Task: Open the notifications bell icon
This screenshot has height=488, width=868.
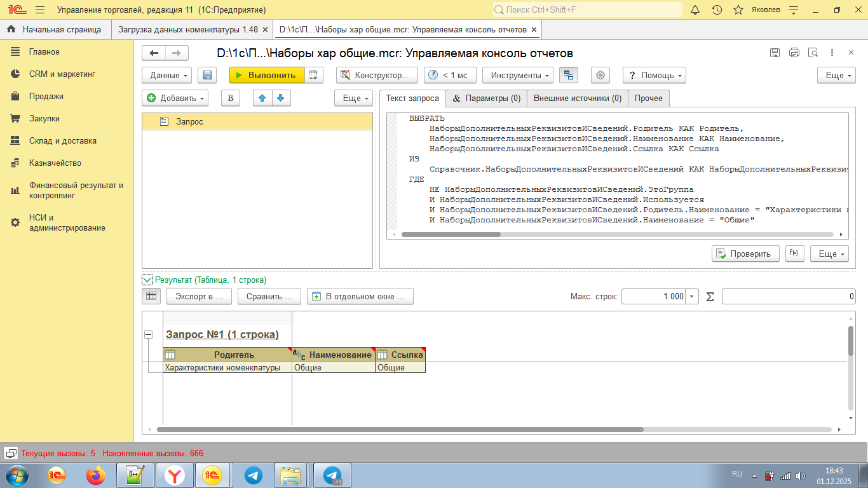Action: pyautogui.click(x=695, y=10)
